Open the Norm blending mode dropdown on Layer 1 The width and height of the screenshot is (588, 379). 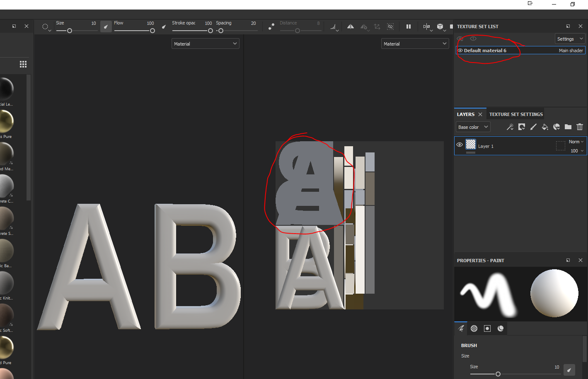tap(576, 141)
